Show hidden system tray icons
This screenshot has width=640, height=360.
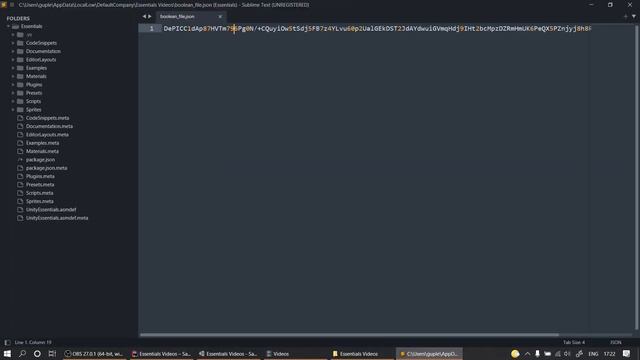click(x=527, y=354)
